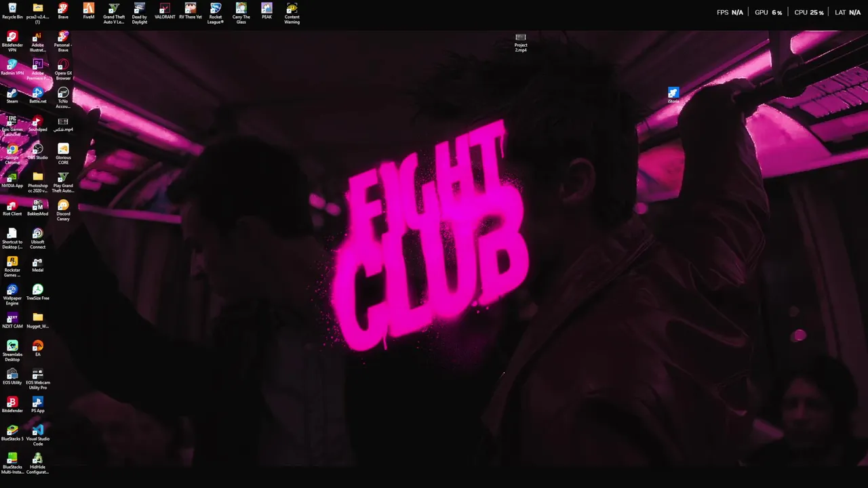This screenshot has height=488, width=868.
Task: Click the TreeSize Free icon
Action: coord(37,292)
